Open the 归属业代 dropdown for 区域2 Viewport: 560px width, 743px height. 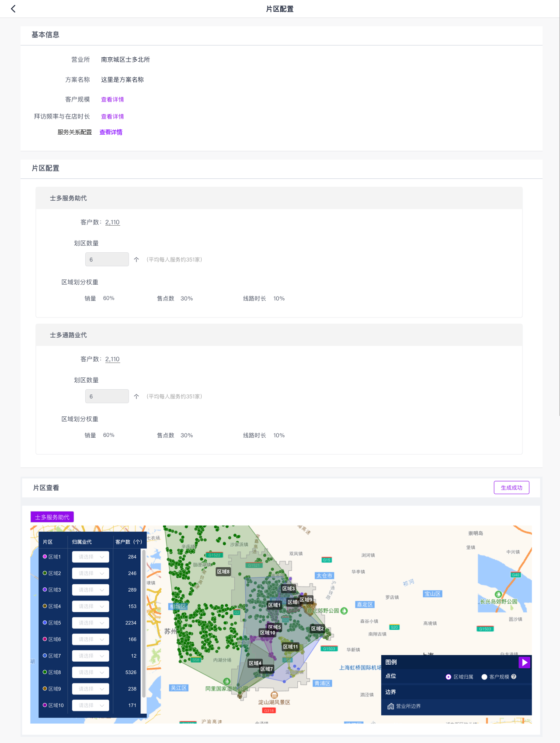coord(90,573)
